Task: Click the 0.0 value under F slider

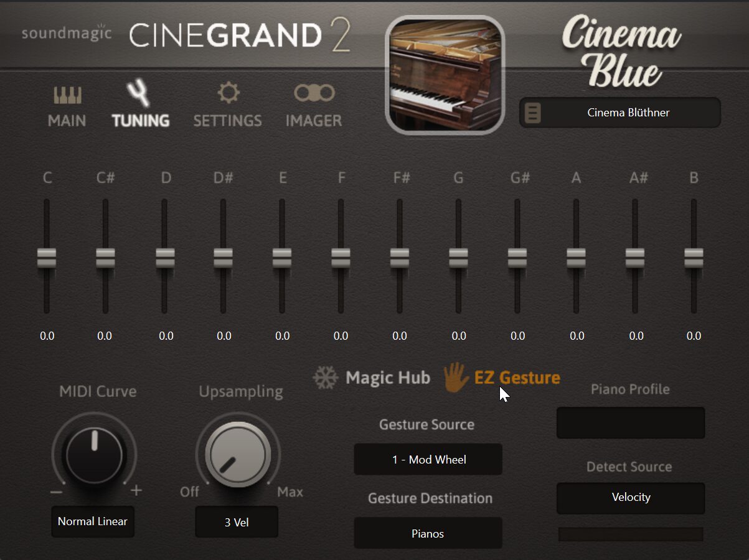Action: click(341, 336)
